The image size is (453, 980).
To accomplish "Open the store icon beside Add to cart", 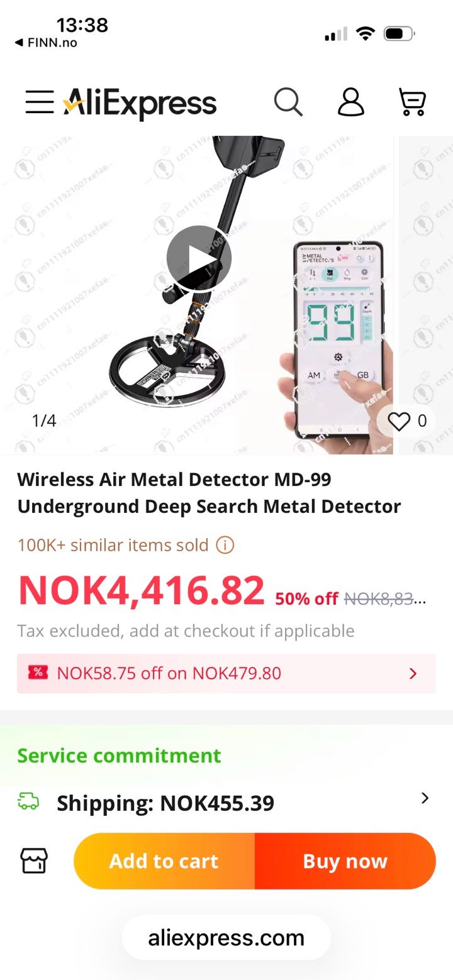I will coord(34,861).
